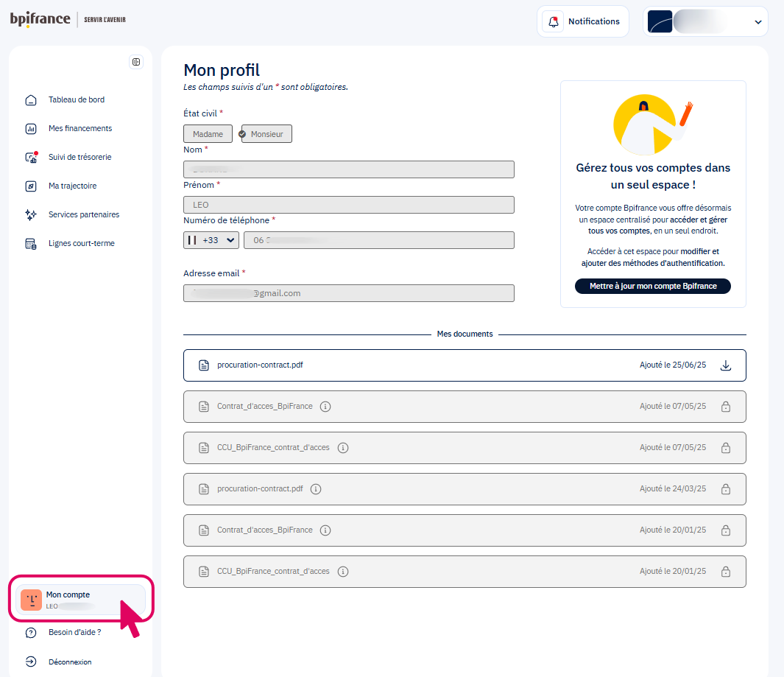Image resolution: width=784 pixels, height=677 pixels.
Task: Click the 'Mes documents' section heading
Action: 465,334
